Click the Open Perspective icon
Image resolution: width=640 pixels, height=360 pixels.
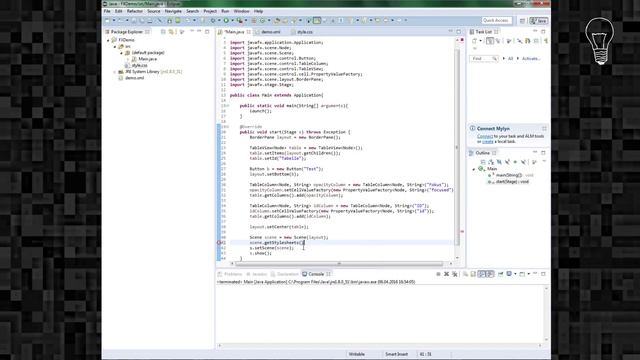pyautogui.click(x=522, y=20)
